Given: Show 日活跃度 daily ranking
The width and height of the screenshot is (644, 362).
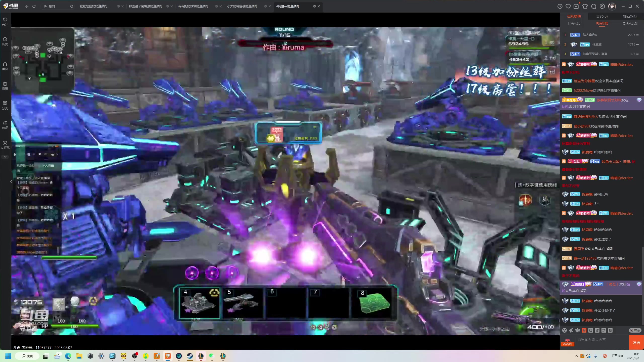Looking at the screenshot, I should 574,23.
